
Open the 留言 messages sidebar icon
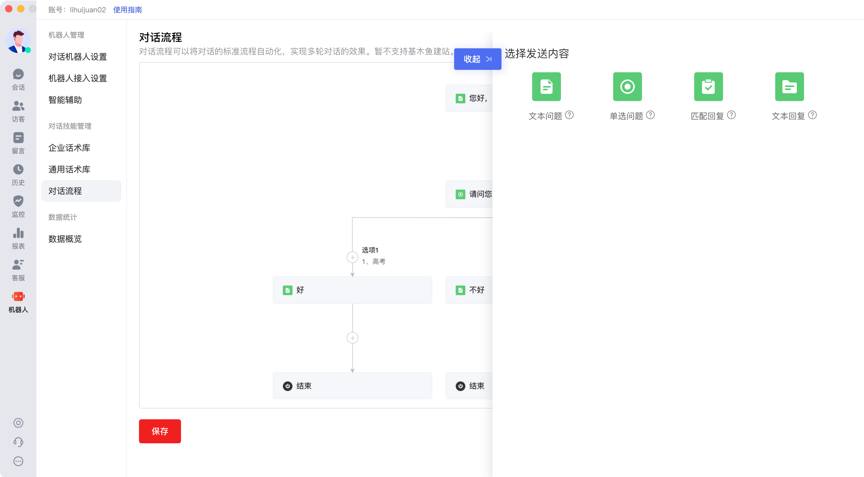(x=18, y=143)
